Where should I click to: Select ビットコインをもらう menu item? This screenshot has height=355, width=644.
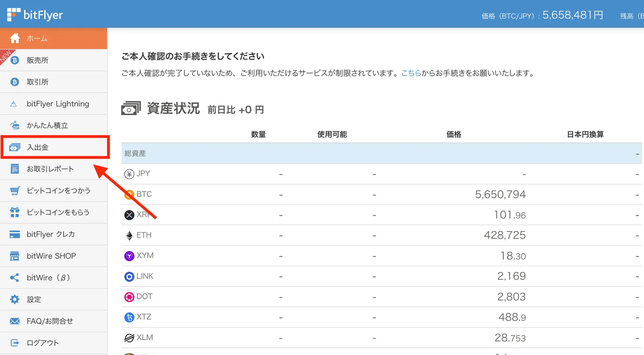click(x=54, y=213)
